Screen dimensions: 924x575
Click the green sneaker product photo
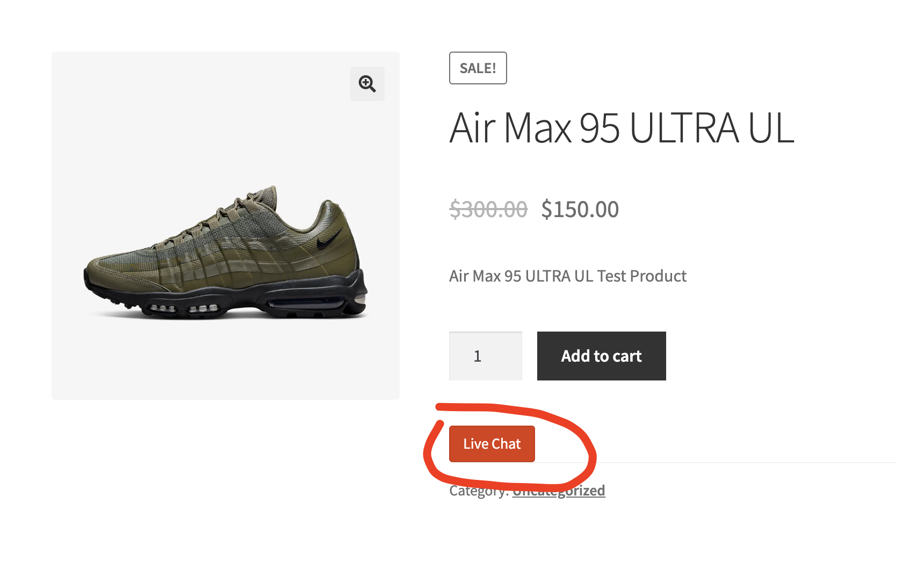tap(226, 253)
